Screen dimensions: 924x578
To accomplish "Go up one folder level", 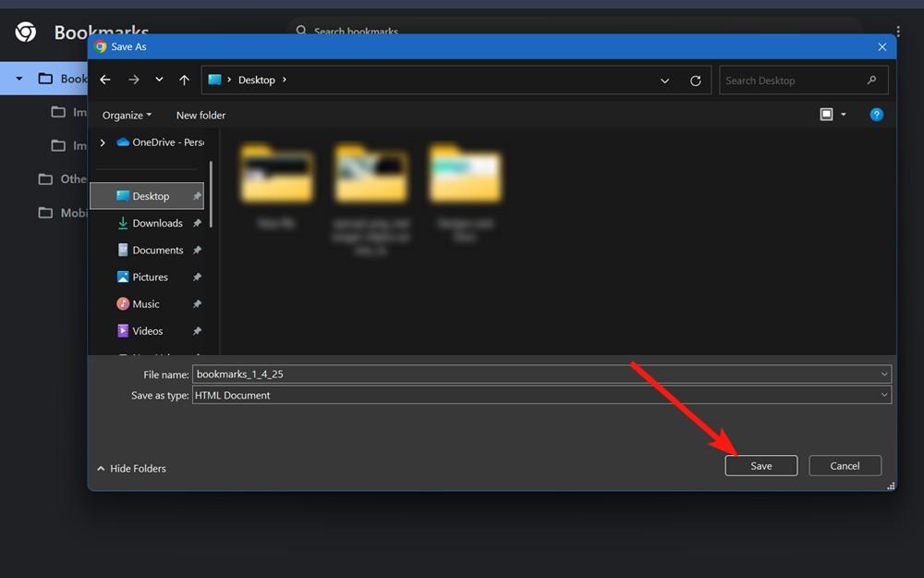I will click(185, 80).
